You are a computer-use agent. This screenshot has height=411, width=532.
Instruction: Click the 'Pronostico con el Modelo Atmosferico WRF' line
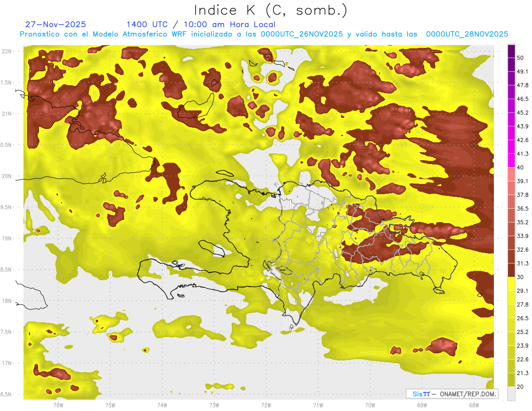[x=264, y=34]
